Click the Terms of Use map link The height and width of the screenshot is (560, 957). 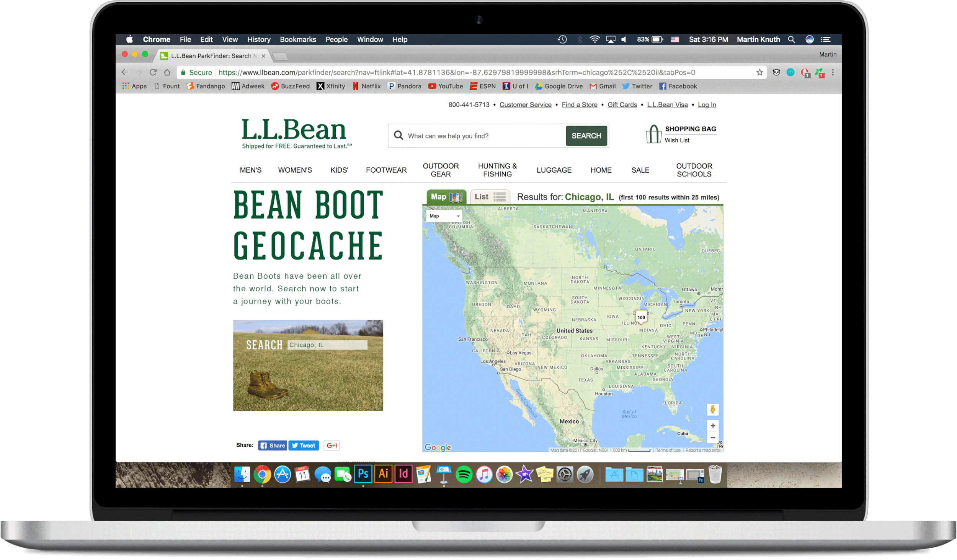tap(668, 450)
